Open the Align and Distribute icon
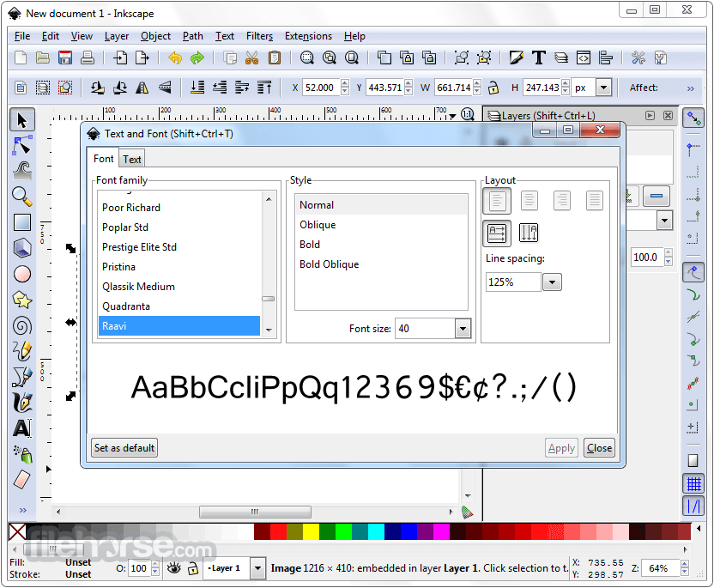 606,58
